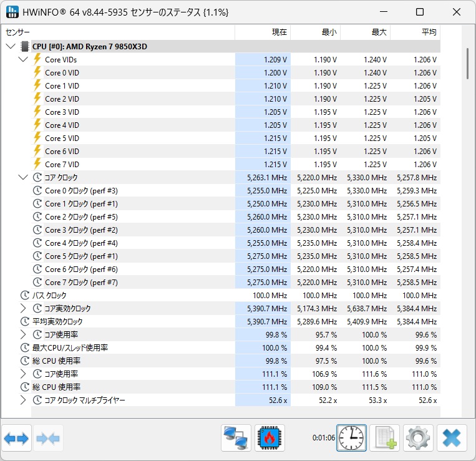Expand the コア クロック マルチプライヤー group
476x461 pixels.
pos(23,400)
